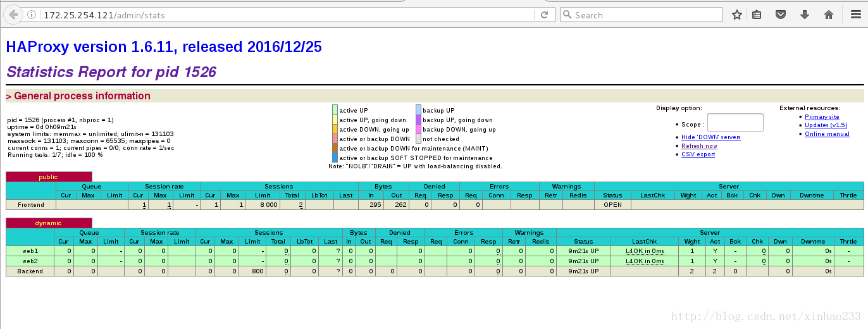The height and width of the screenshot is (329, 868).
Task: Open downloads via the arrow icon
Action: pos(805,15)
